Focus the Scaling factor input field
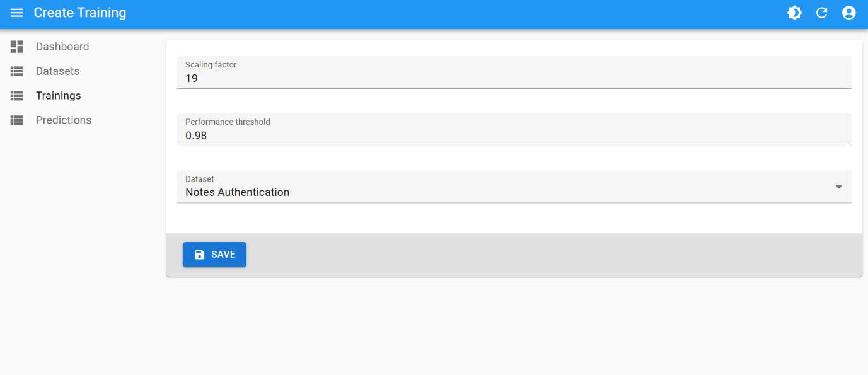This screenshot has height=375, width=868. [514, 79]
